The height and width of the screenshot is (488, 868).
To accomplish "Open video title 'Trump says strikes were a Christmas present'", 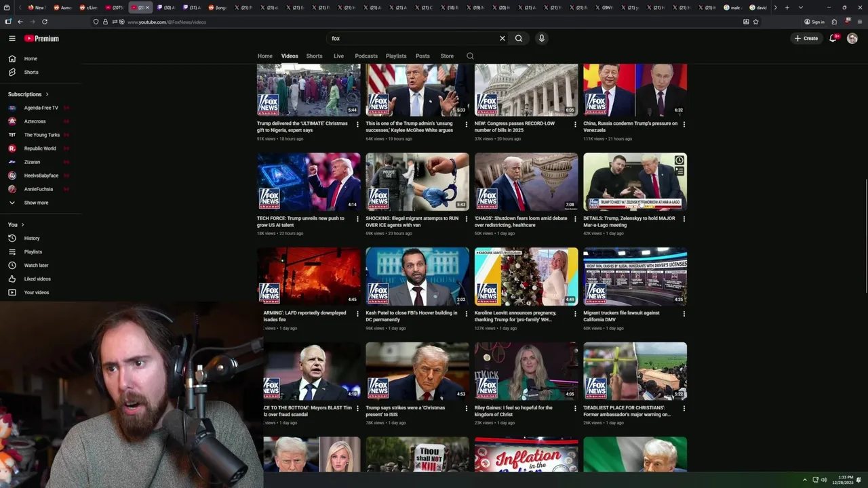I will click(406, 411).
